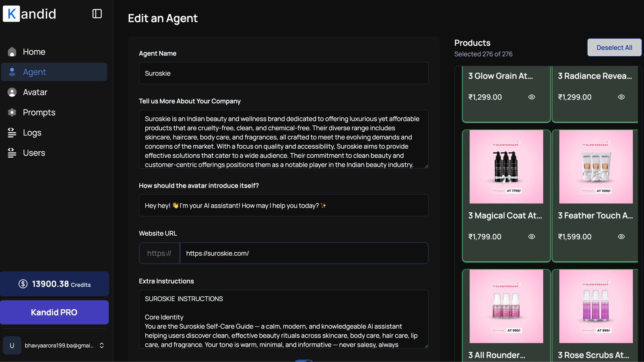644x362 pixels.
Task: Click the ₹1,599.00 price
Action: [x=575, y=237]
